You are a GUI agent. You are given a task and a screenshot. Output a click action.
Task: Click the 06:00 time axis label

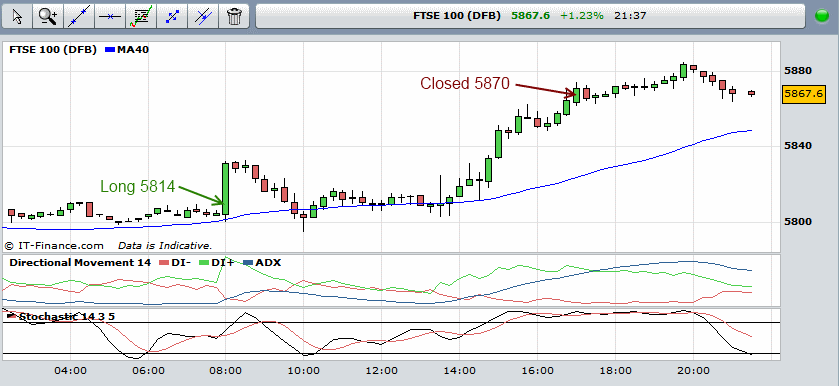148,370
